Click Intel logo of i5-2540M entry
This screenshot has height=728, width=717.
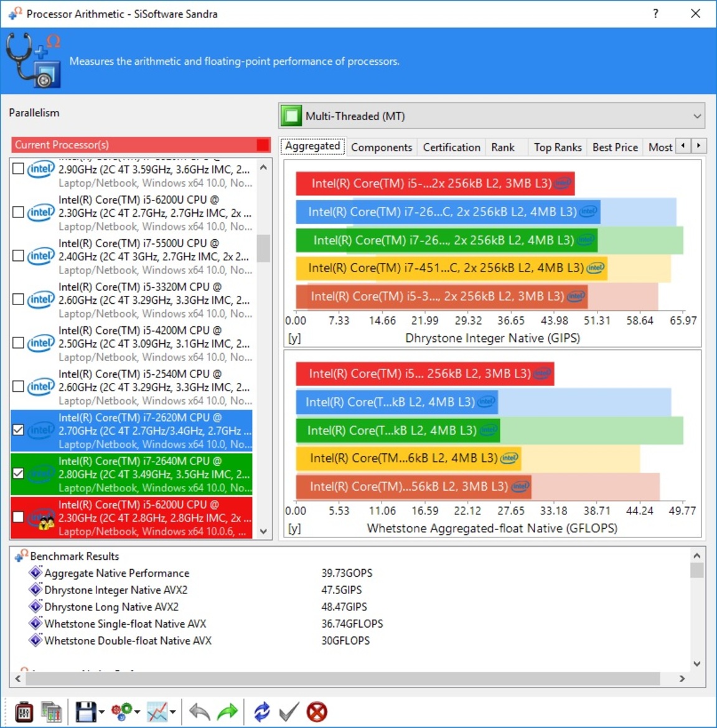tap(41, 386)
